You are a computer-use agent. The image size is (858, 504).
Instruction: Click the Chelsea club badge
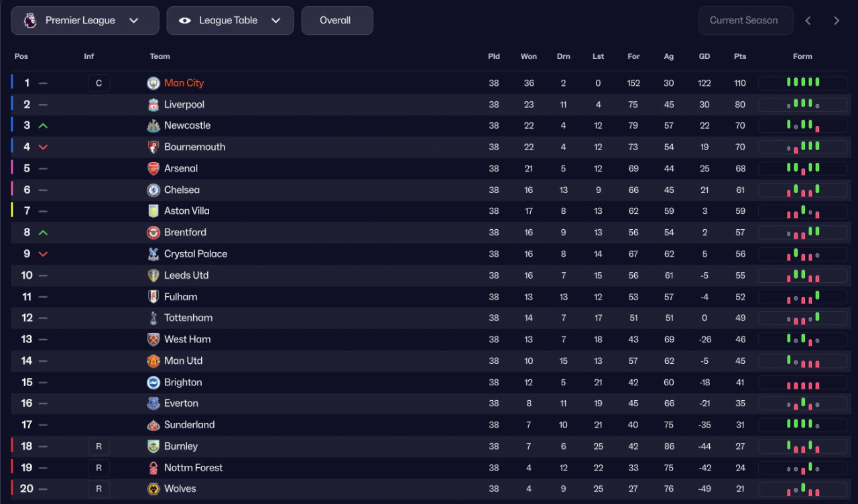tap(154, 190)
